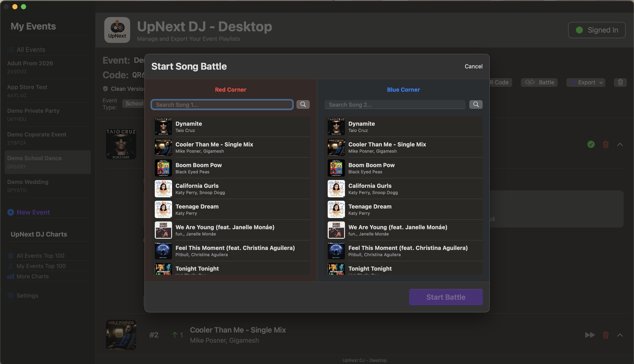Select Demo Wedding event in sidebar

click(27, 185)
